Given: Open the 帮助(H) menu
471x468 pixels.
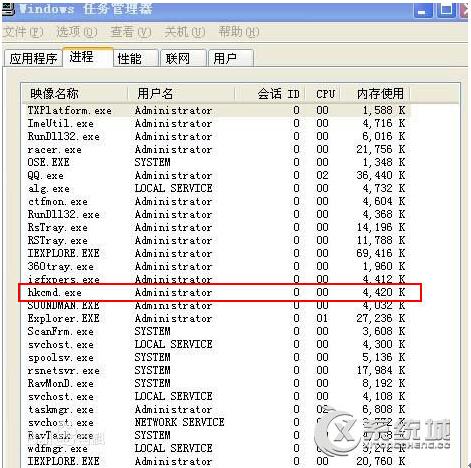Looking at the screenshot, I should 239,32.
